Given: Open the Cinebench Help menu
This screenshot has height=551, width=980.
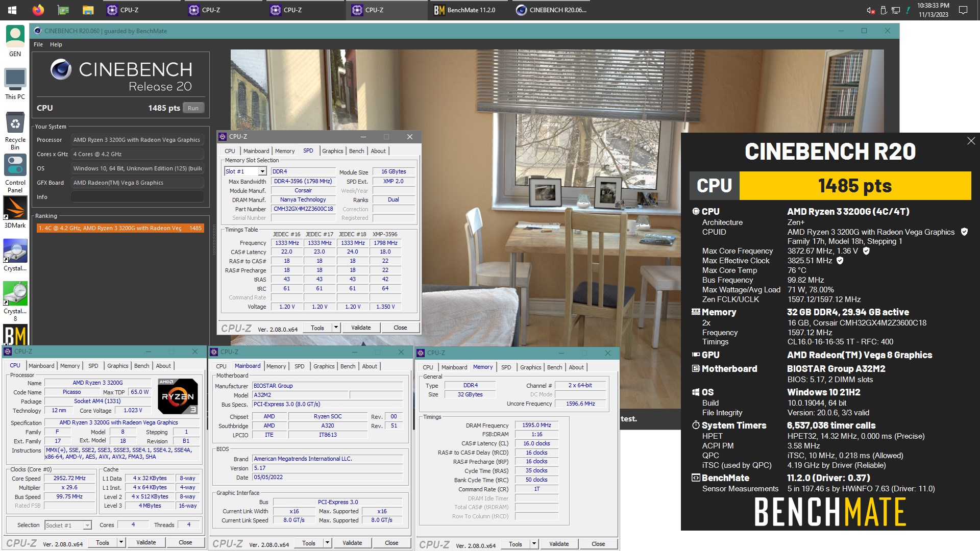Looking at the screenshot, I should point(56,44).
